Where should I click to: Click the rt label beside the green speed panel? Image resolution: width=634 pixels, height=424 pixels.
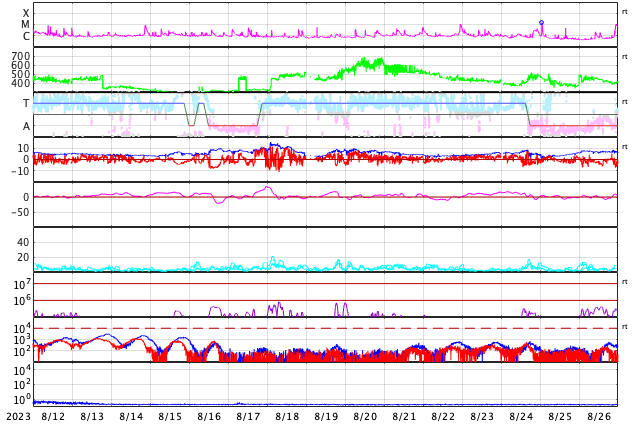(x=625, y=57)
